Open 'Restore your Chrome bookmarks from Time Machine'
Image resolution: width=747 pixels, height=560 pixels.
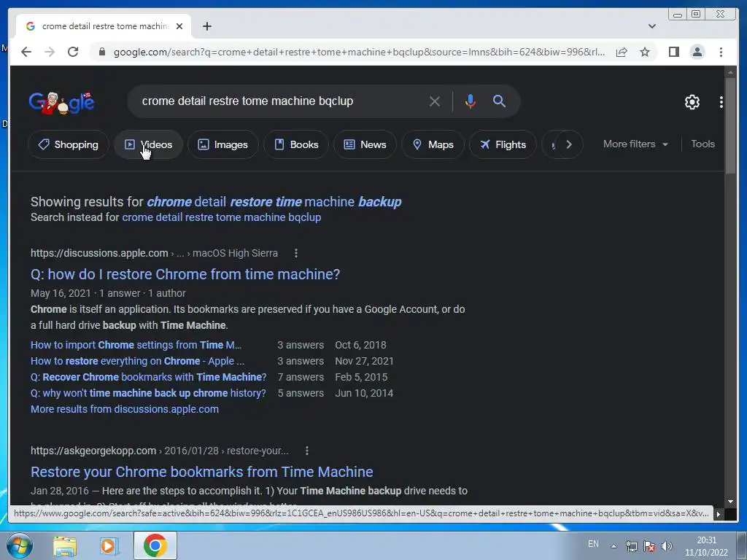201,472
